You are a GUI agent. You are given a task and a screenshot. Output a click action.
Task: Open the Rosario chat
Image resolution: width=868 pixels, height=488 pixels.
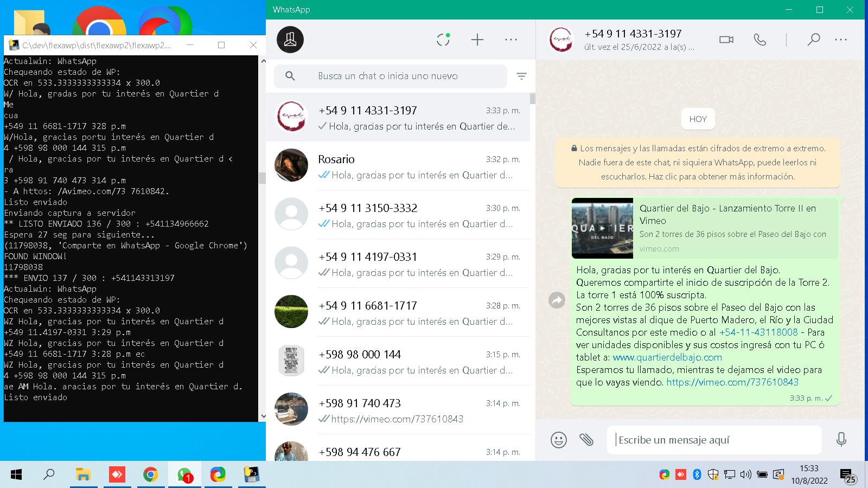coord(398,166)
